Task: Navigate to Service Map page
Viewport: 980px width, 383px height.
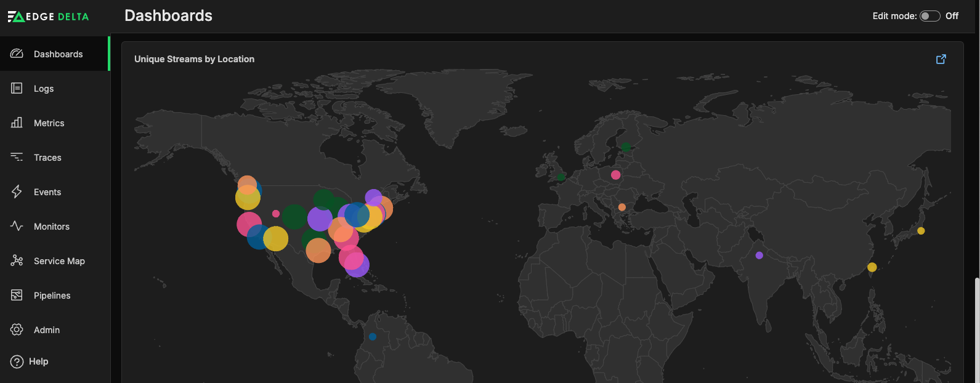Action: click(x=59, y=261)
